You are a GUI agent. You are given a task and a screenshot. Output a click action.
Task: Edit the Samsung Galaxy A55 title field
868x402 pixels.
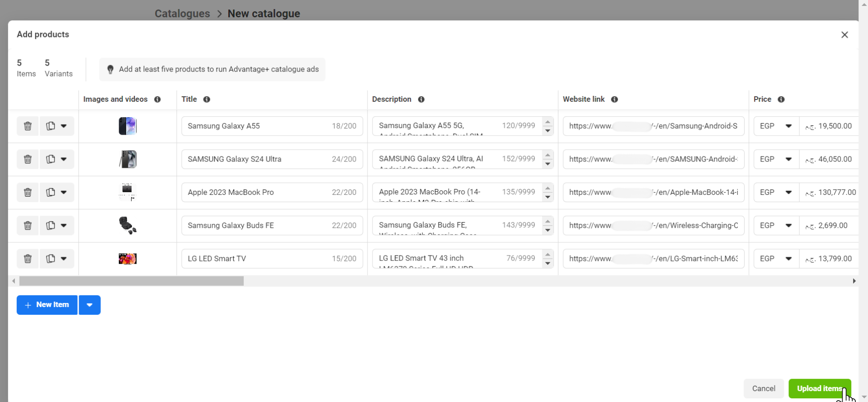coord(272,126)
